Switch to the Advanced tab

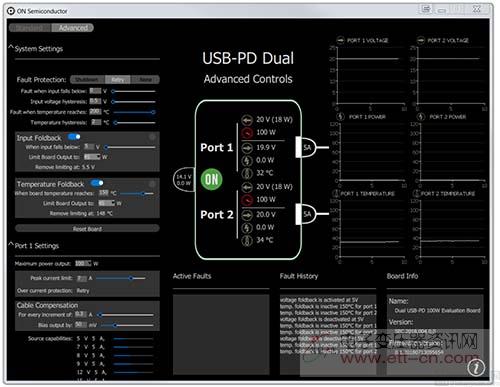[73, 28]
